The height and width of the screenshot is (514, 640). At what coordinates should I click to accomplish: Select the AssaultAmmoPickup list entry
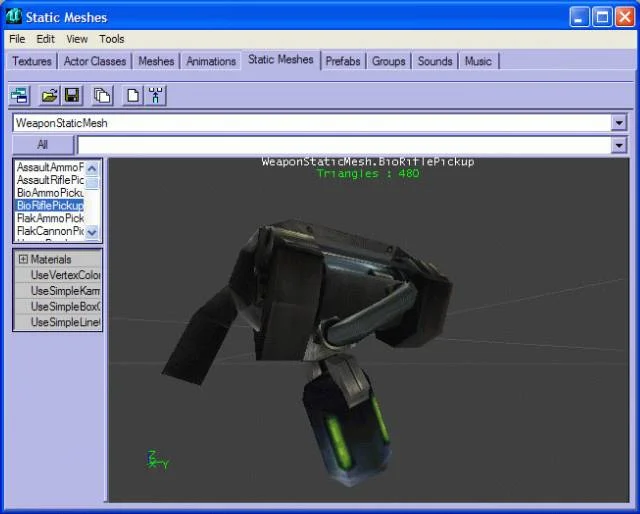click(50, 167)
